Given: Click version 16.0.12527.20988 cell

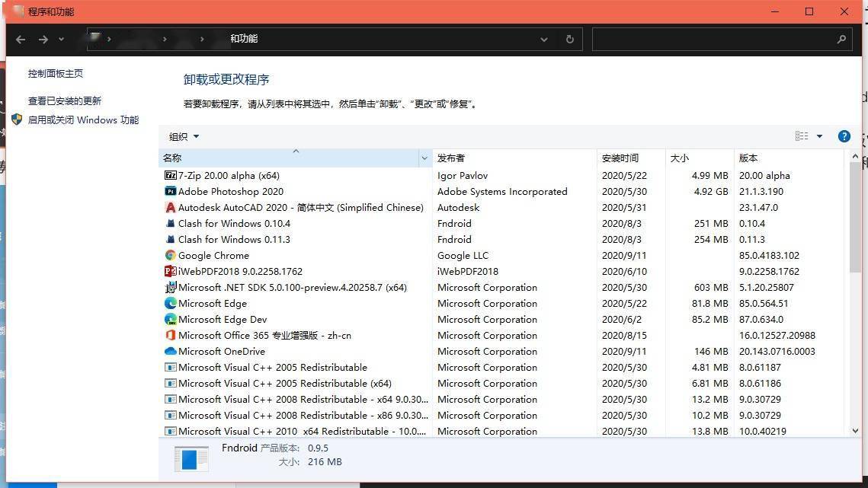Looking at the screenshot, I should (x=777, y=335).
